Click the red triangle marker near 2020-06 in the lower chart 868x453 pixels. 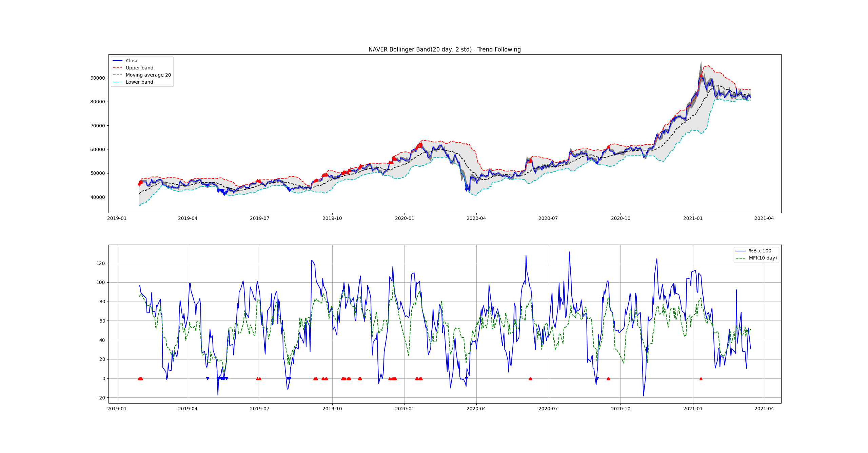[530, 378]
